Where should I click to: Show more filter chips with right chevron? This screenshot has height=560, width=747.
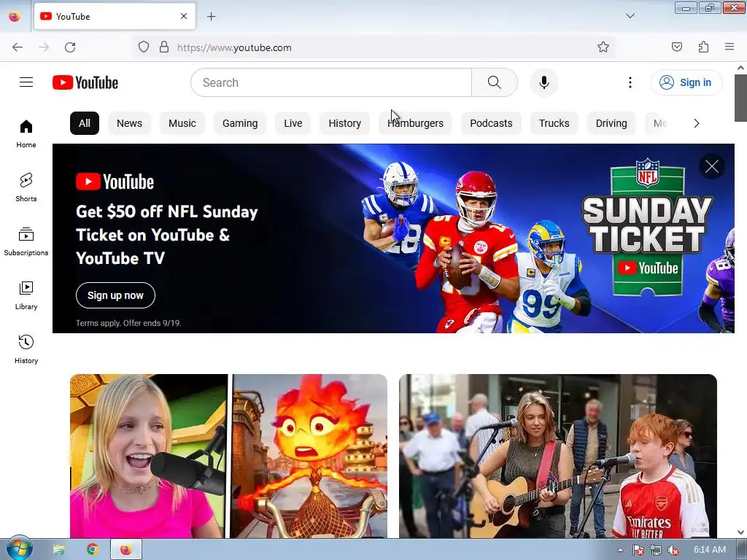pyautogui.click(x=697, y=123)
